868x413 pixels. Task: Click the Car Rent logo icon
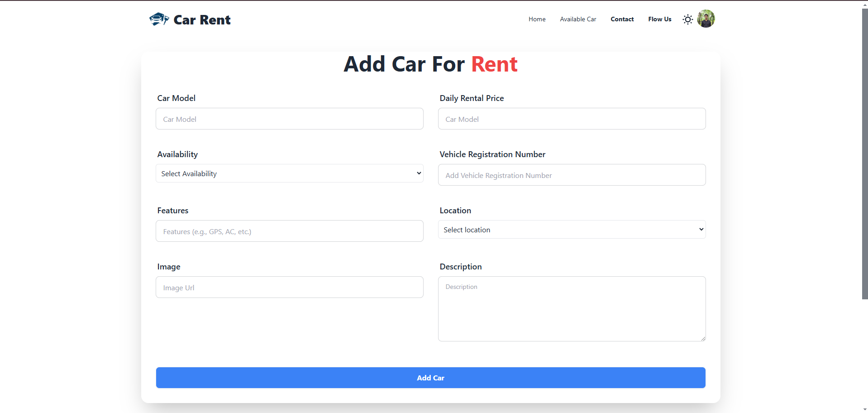click(x=159, y=19)
